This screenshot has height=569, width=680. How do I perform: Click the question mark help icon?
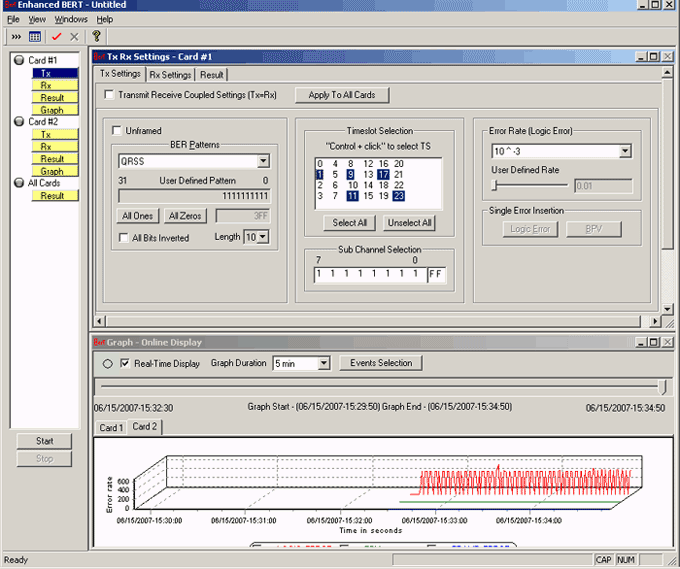96,36
